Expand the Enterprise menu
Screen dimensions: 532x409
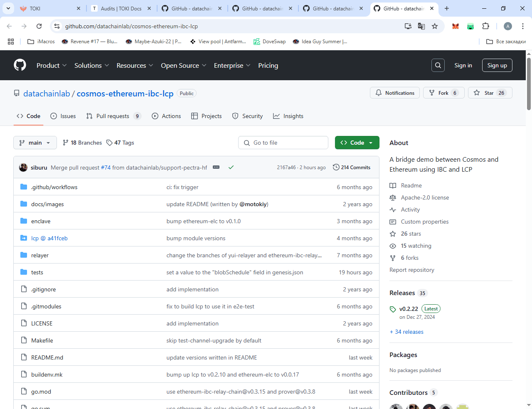pos(232,65)
